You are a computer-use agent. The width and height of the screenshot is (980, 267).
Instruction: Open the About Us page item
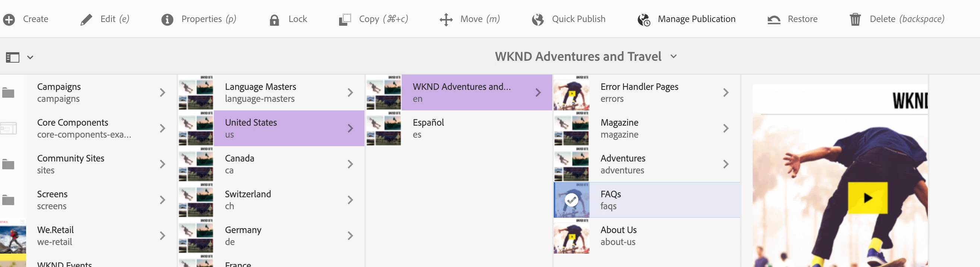[647, 236]
